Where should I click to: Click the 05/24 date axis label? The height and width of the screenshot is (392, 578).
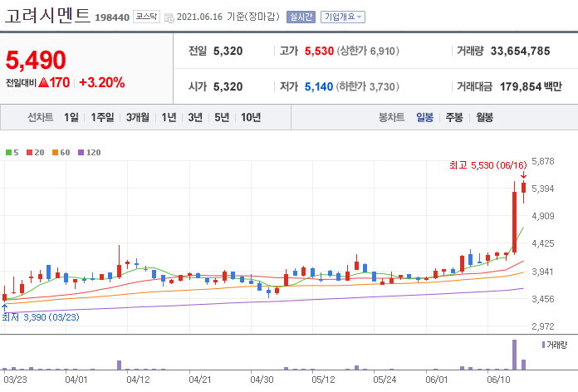[x=385, y=380]
